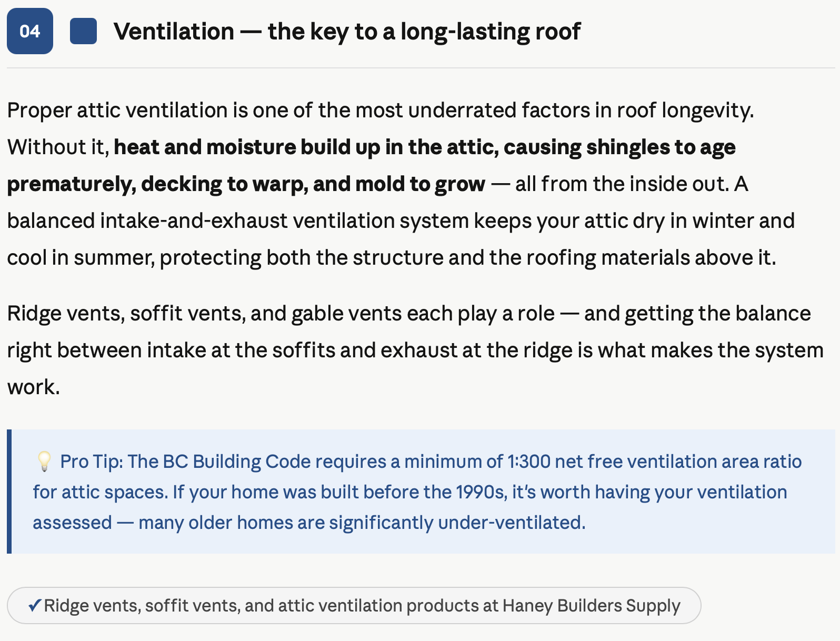Click the paragraph starting 'Ridge vents, soffit vents, and gable'
This screenshot has width=840, height=641.
pyautogui.click(x=415, y=350)
